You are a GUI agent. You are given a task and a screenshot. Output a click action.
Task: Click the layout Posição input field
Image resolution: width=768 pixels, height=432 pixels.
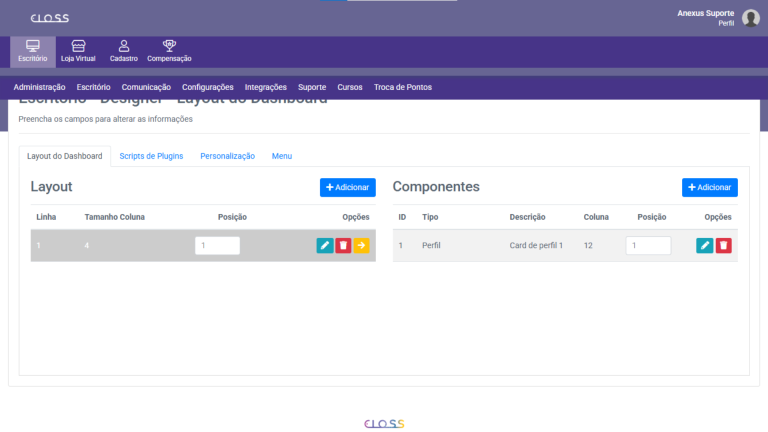pos(217,245)
